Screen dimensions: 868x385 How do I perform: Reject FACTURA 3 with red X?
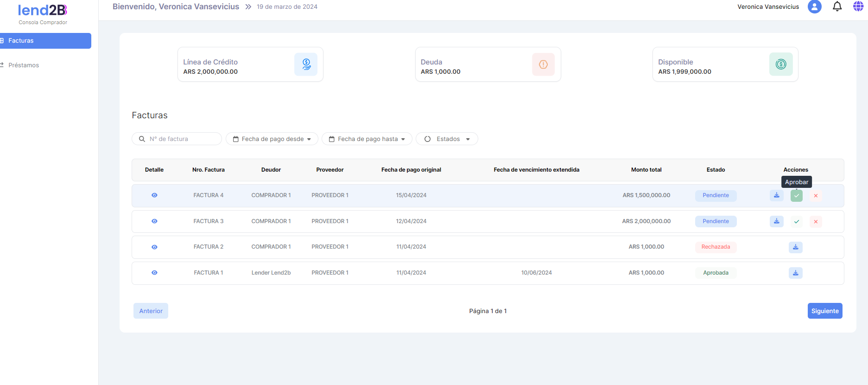tap(816, 222)
